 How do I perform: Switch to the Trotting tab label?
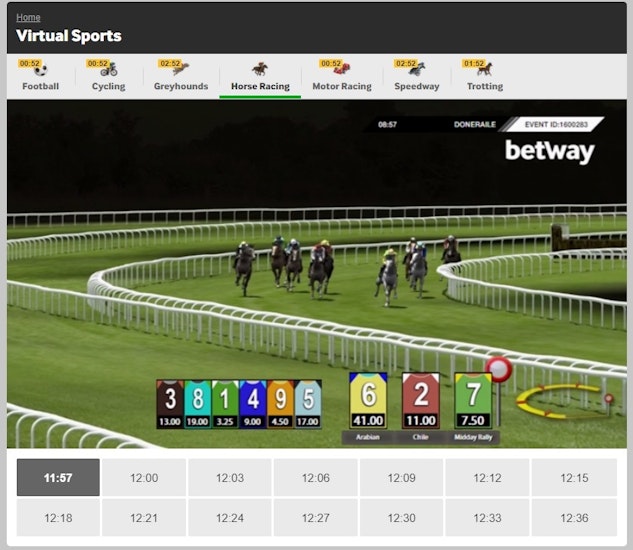(484, 87)
